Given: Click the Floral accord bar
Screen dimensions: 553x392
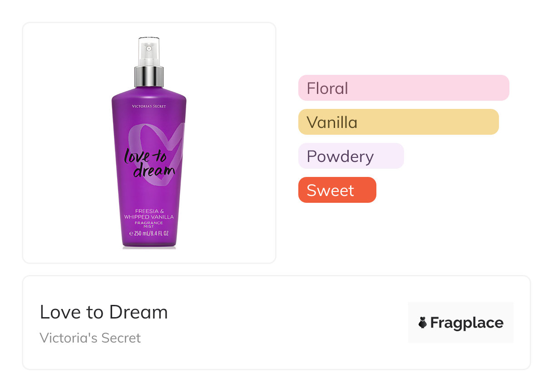Looking at the screenshot, I should [403, 88].
